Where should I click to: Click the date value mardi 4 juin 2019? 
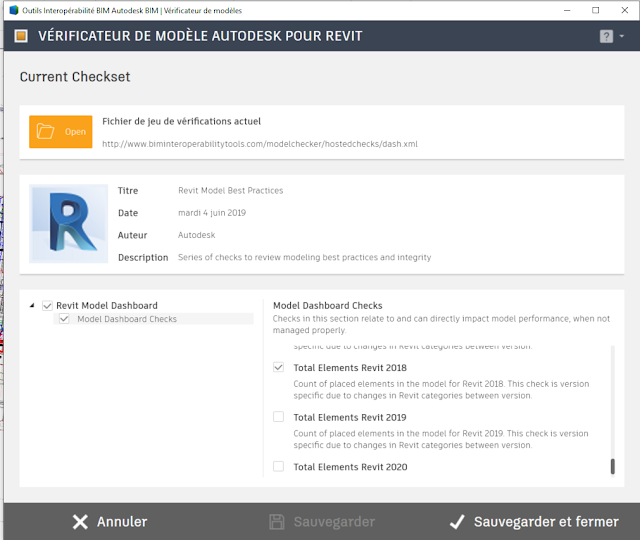click(x=212, y=213)
